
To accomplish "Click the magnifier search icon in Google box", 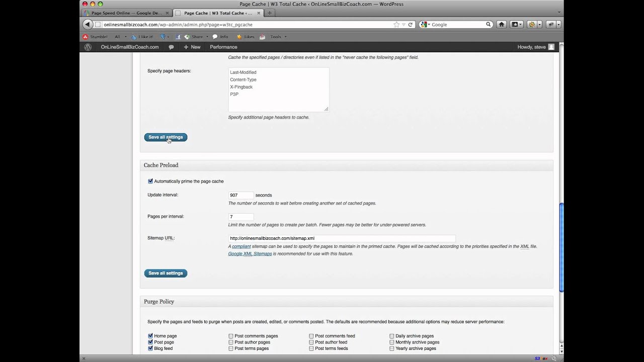I will coord(488,24).
